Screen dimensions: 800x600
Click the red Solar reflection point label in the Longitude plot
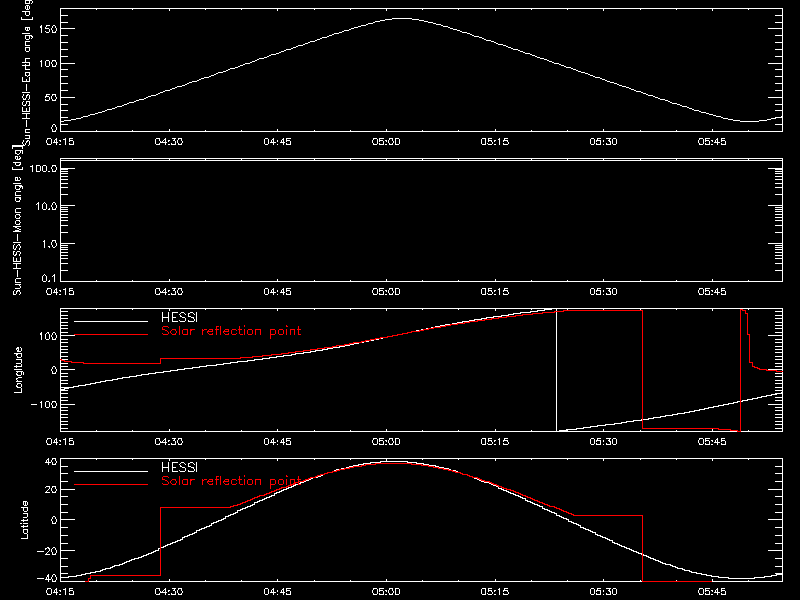(231, 331)
